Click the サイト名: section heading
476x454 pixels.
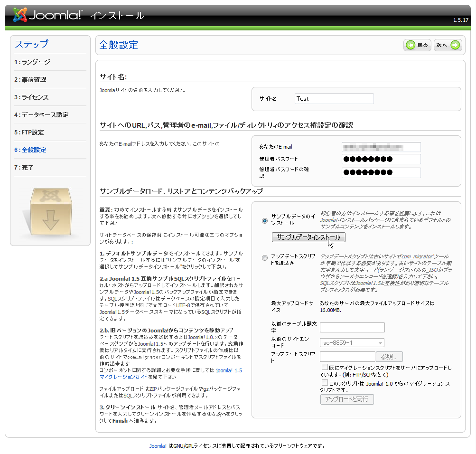coord(113,77)
